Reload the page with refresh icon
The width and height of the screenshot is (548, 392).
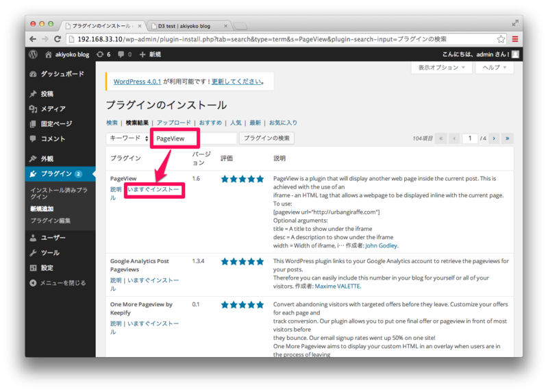[58, 39]
